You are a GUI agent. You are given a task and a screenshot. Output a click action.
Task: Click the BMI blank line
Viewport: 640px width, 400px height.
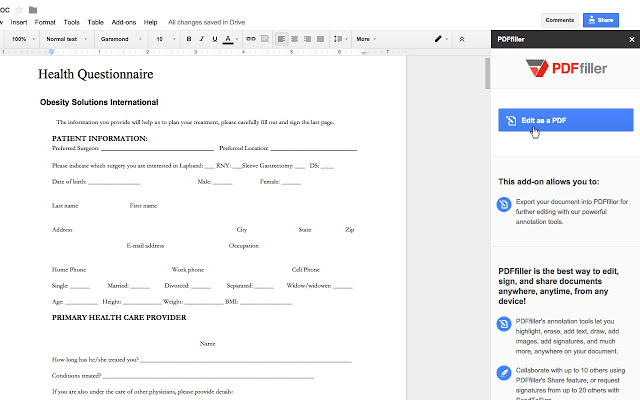click(x=266, y=302)
